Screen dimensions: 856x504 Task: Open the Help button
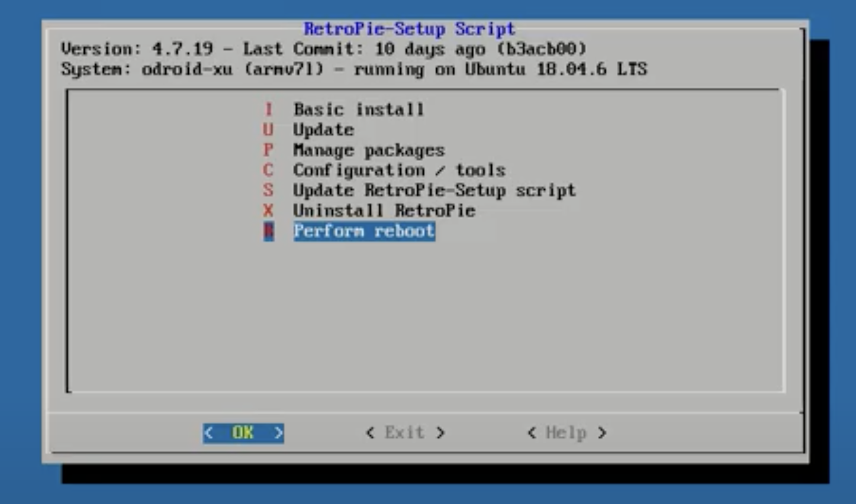[x=567, y=433]
